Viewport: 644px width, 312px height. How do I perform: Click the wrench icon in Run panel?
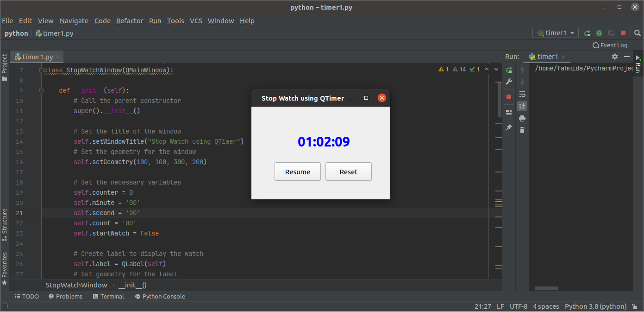point(509,82)
